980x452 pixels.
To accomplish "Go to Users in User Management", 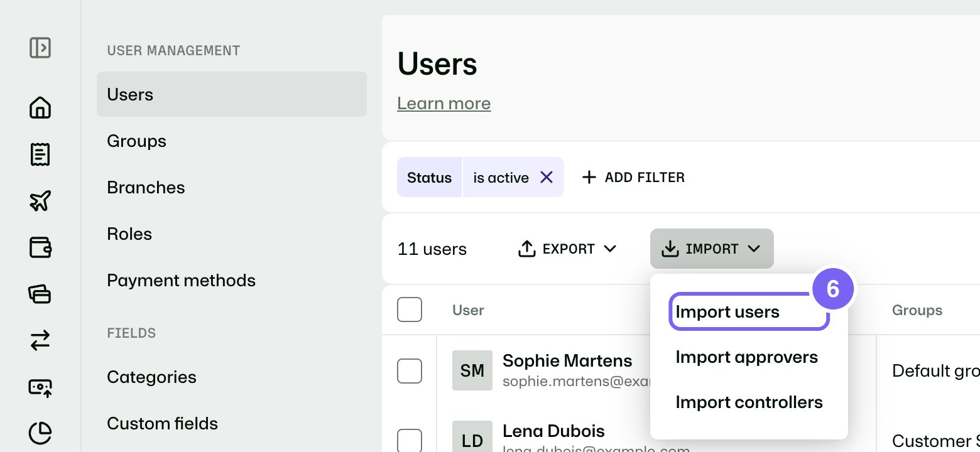I will pos(232,94).
